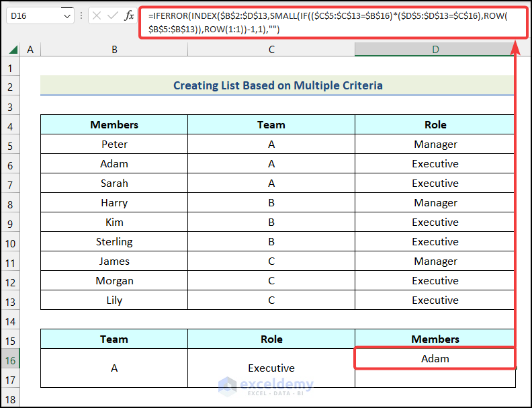Click the Enter checkmark in formula bar
Screen dimensions: 532x408
(x=113, y=16)
